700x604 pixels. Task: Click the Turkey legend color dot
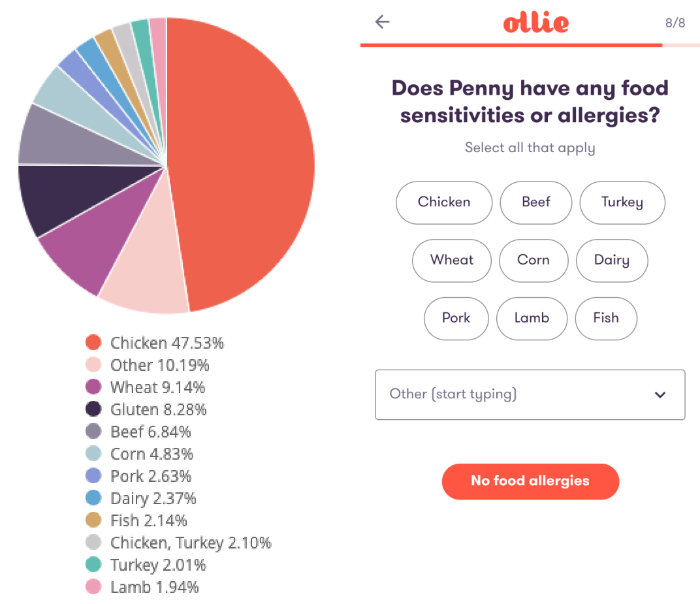(x=93, y=564)
